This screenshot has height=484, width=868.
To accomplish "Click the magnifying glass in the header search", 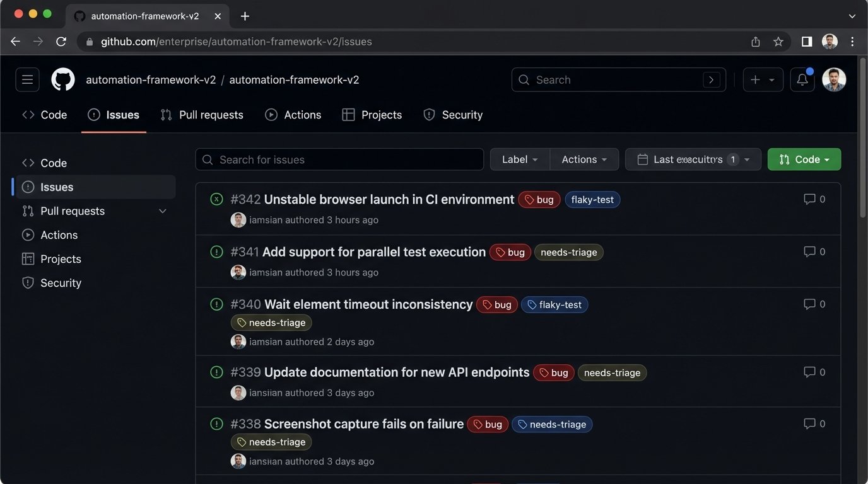I will click(x=524, y=79).
